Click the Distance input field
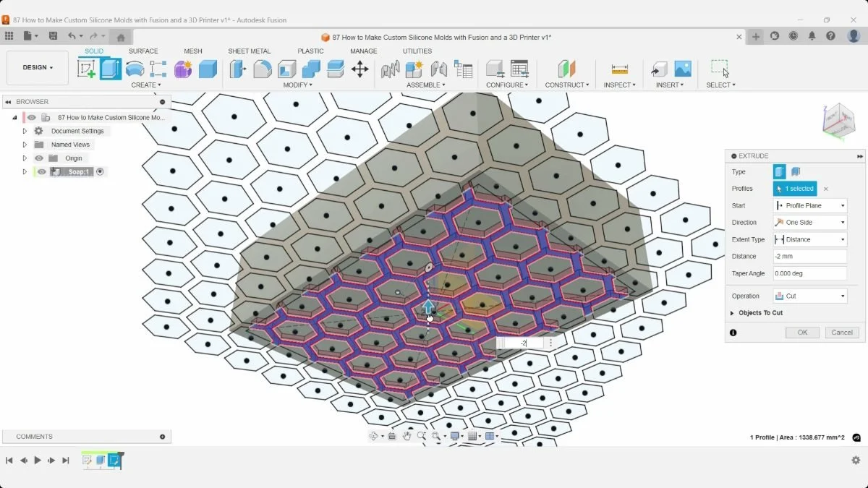Viewport: 868px width, 488px height. (x=809, y=257)
